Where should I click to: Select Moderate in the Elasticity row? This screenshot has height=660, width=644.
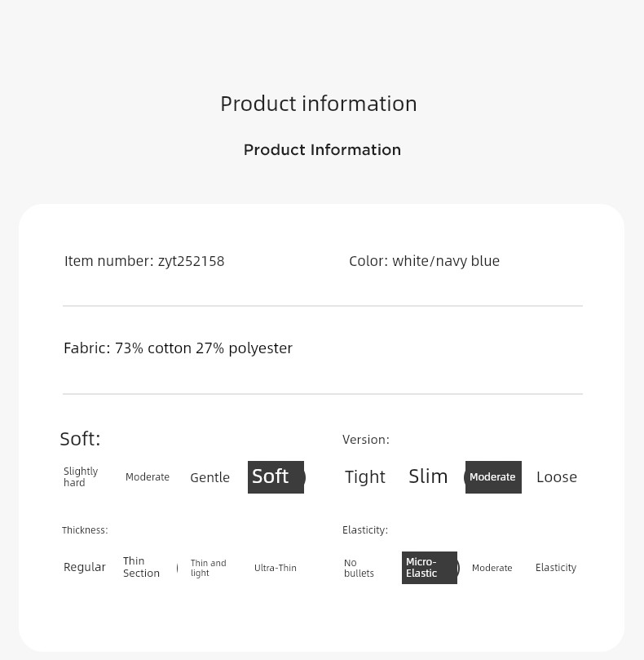tap(492, 568)
